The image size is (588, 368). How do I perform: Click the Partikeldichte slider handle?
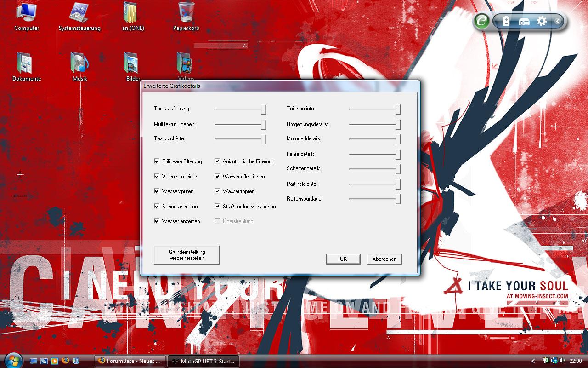point(398,184)
